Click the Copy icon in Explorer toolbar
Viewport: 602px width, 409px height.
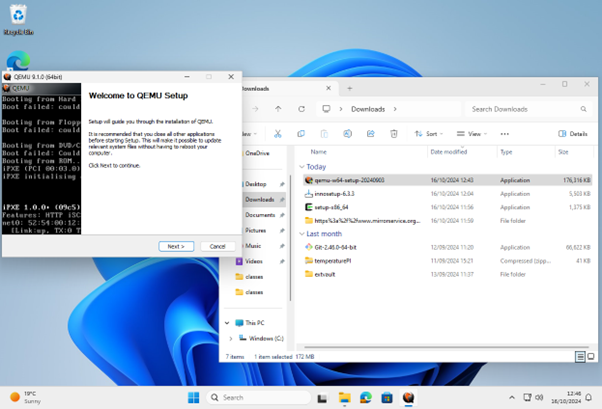point(302,133)
